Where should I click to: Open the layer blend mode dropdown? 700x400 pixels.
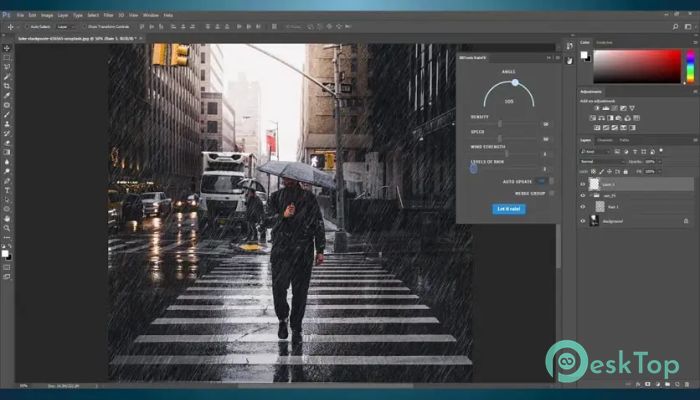pos(602,162)
